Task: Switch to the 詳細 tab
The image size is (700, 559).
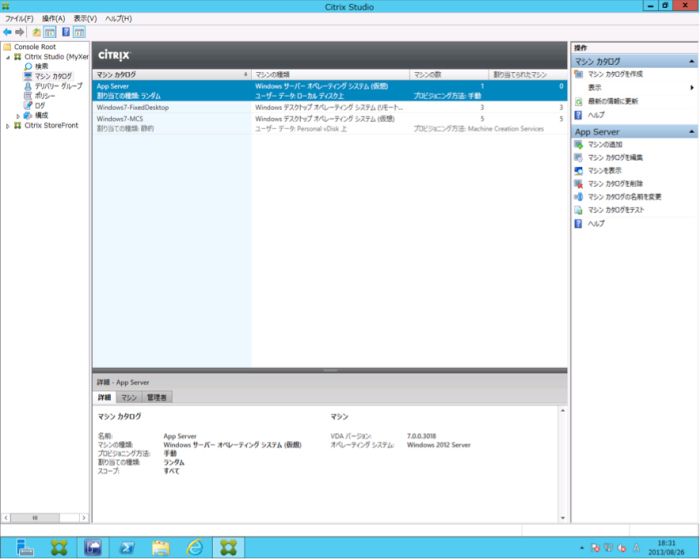Action: [104, 397]
